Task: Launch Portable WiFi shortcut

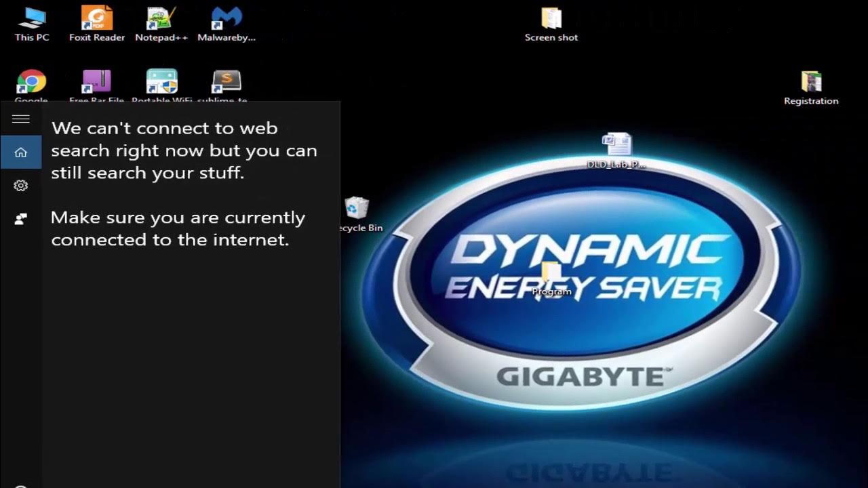Action: pos(162,85)
